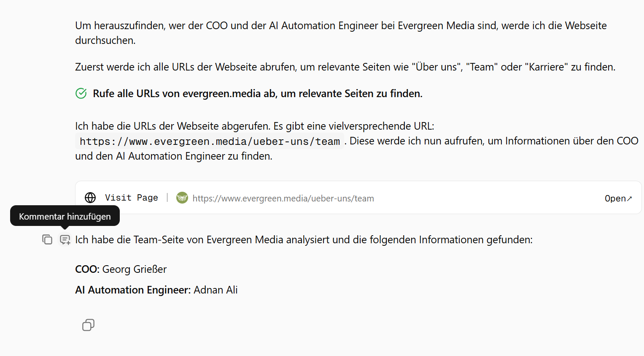Click the copy response icon below the results
Image resolution: width=644 pixels, height=356 pixels.
click(88, 325)
